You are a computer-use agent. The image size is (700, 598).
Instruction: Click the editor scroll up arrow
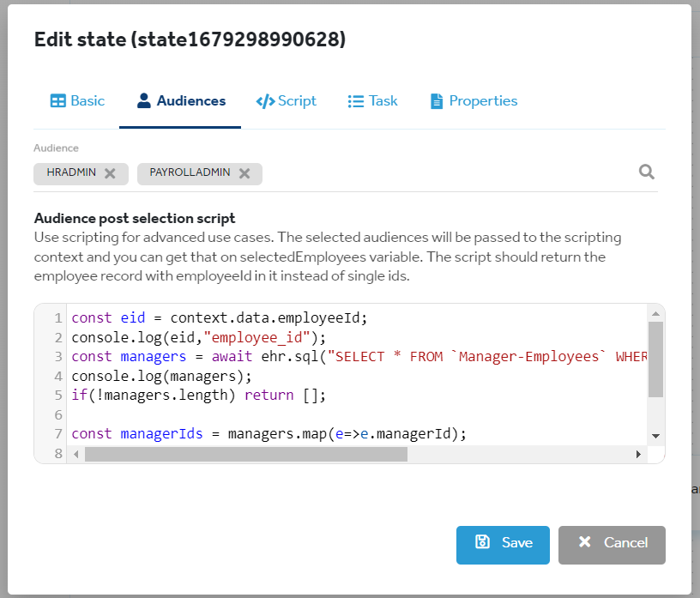(x=655, y=313)
